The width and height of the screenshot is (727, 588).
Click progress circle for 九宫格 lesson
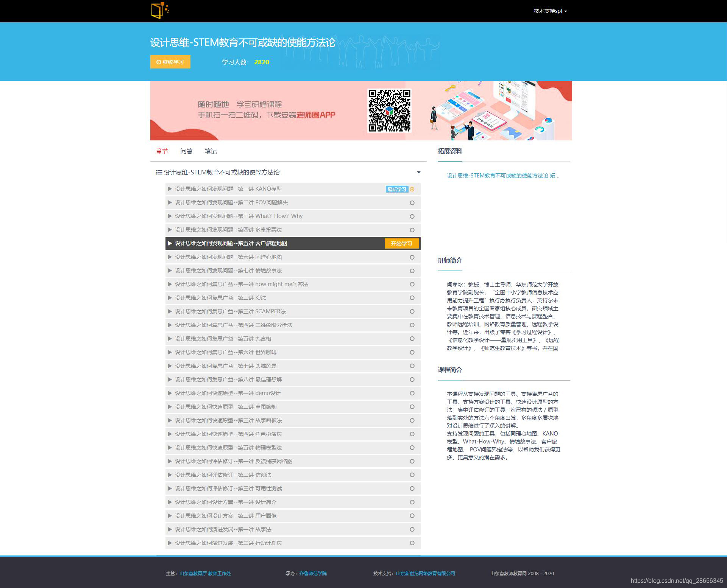pyautogui.click(x=412, y=339)
